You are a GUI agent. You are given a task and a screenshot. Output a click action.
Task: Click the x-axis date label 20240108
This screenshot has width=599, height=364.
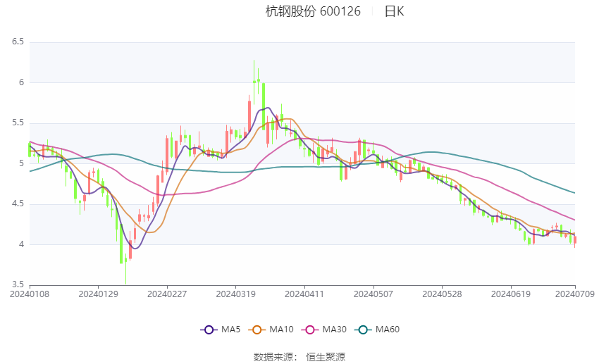tap(30, 294)
